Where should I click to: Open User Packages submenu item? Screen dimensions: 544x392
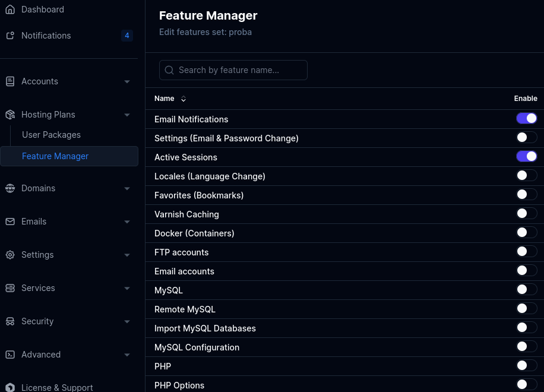(x=51, y=135)
